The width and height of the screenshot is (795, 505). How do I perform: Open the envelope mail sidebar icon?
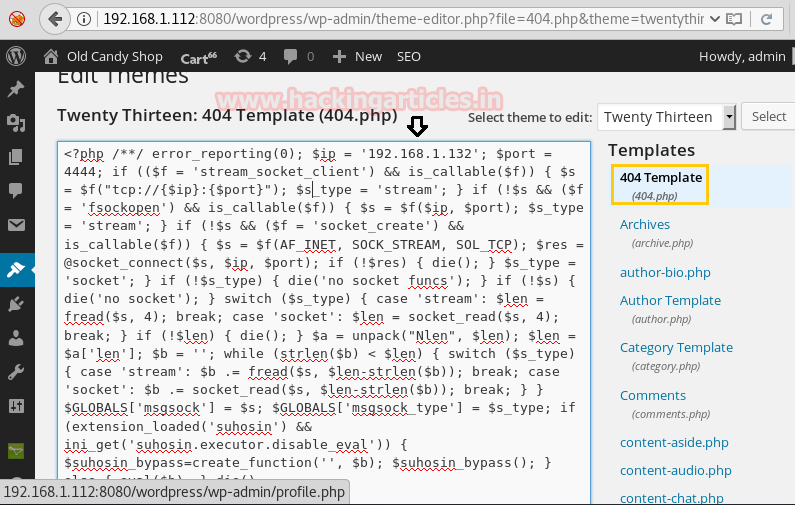[16, 225]
